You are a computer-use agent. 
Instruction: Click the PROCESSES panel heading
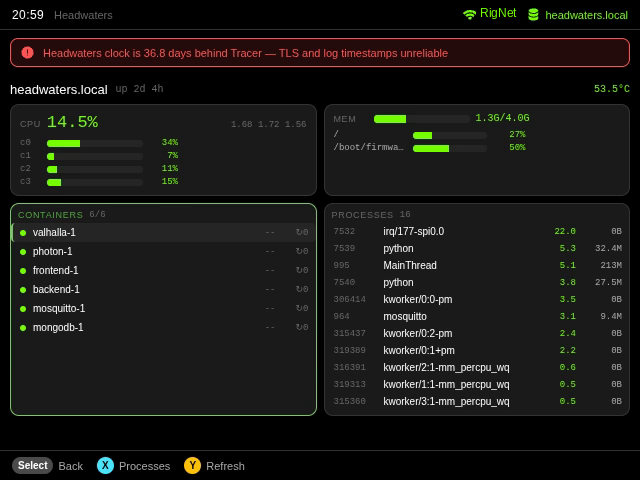(x=362, y=215)
